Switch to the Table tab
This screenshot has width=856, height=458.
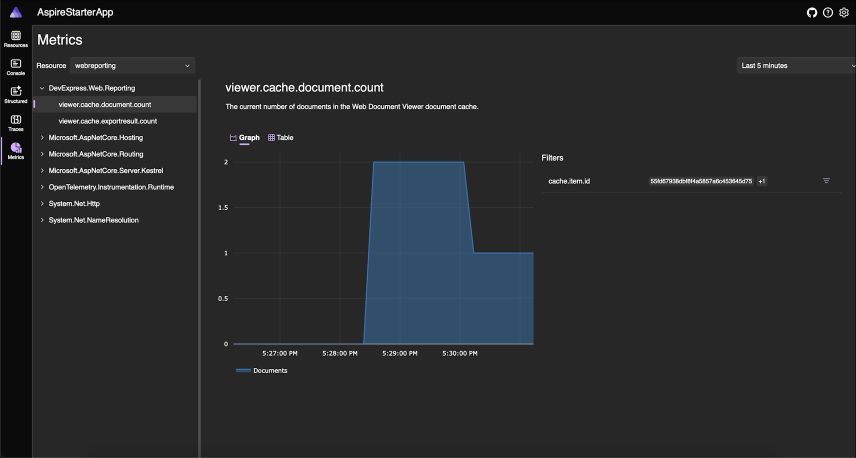coord(281,137)
